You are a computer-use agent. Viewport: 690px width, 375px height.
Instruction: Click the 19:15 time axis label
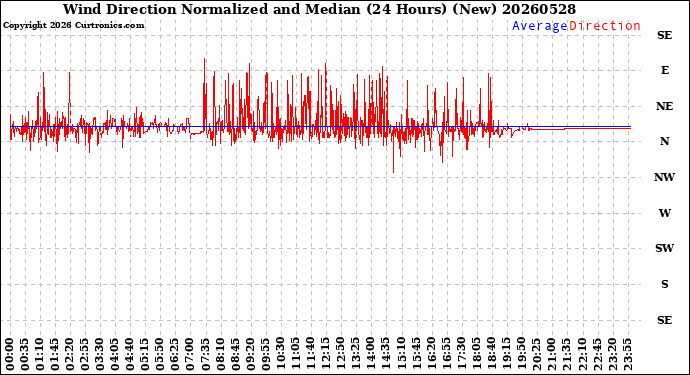tap(507, 354)
